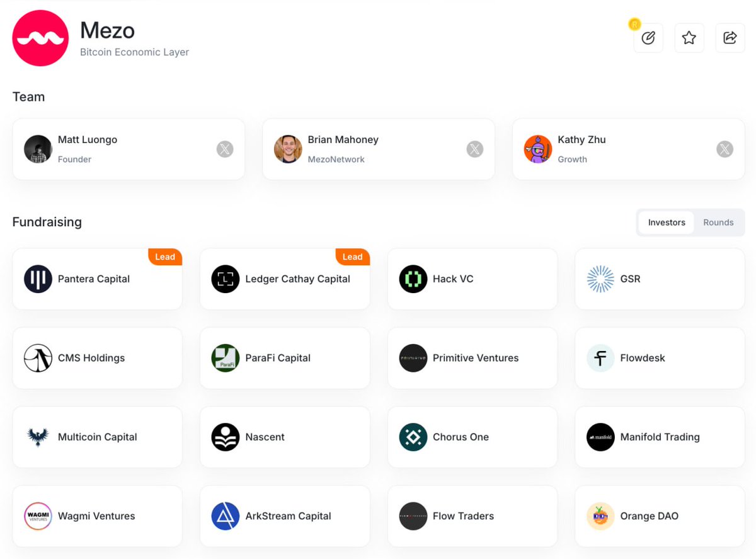
Task: Click the Team section heading
Action: click(x=28, y=97)
